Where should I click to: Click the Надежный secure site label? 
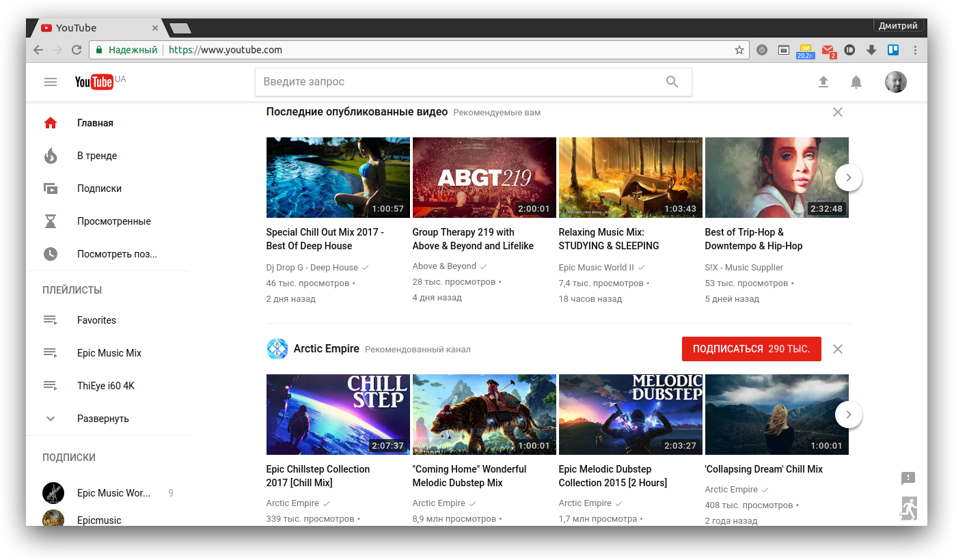click(x=133, y=50)
